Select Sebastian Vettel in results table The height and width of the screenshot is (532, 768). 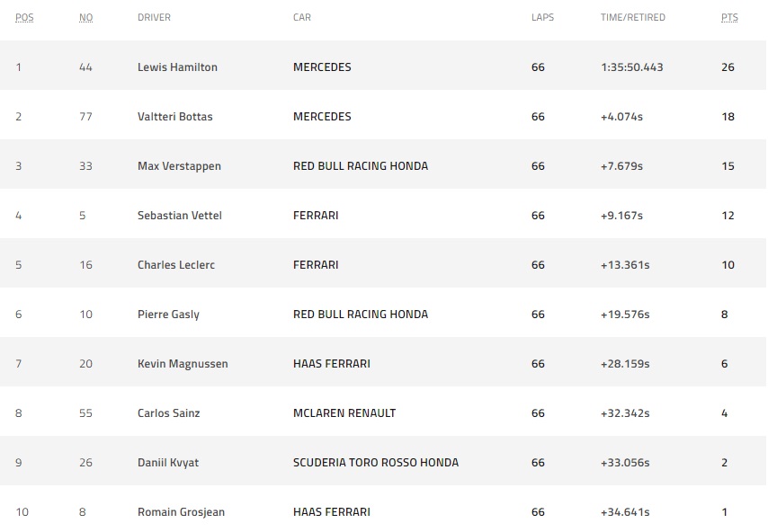click(179, 216)
